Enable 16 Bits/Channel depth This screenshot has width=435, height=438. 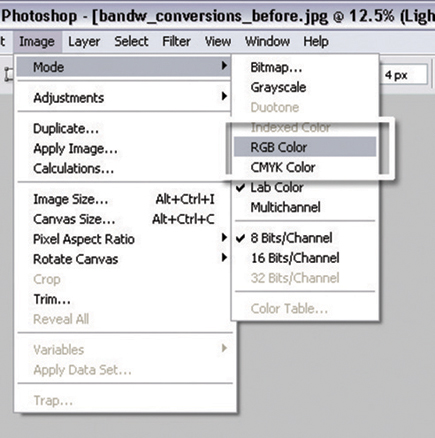[305, 258]
